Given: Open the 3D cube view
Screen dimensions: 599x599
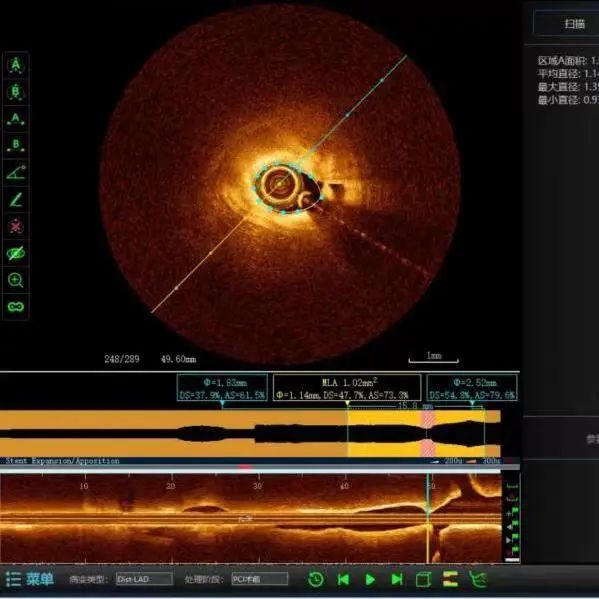Looking at the screenshot, I should pos(423,580).
